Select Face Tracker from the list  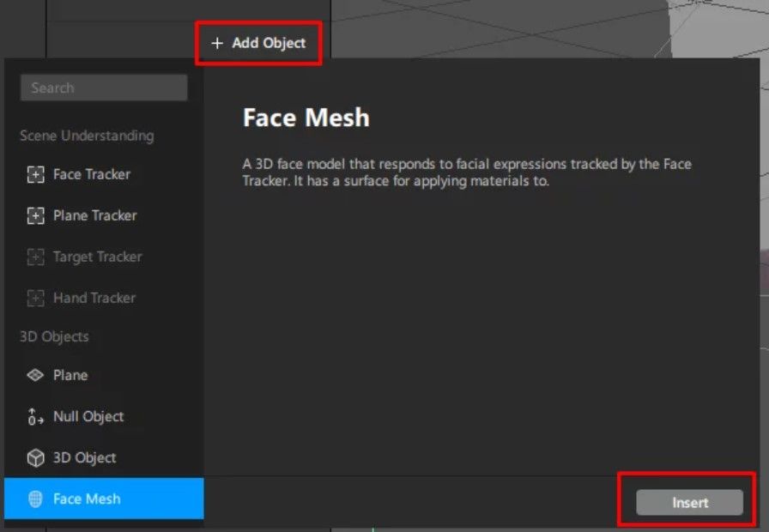click(104, 174)
